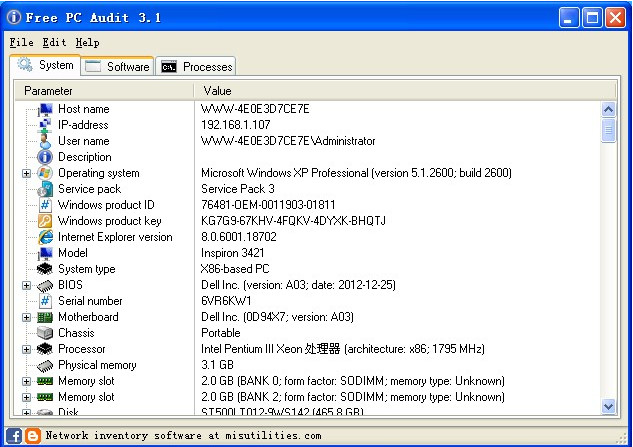This screenshot has height=447, width=633.
Task: Expand the BIOS tree node
Action: point(26,285)
